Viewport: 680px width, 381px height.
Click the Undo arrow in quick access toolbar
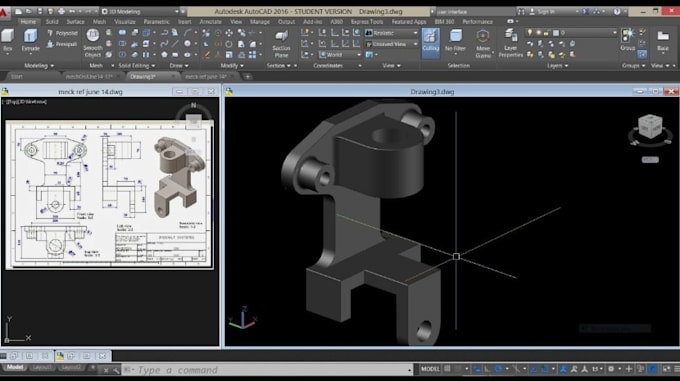click(x=72, y=12)
